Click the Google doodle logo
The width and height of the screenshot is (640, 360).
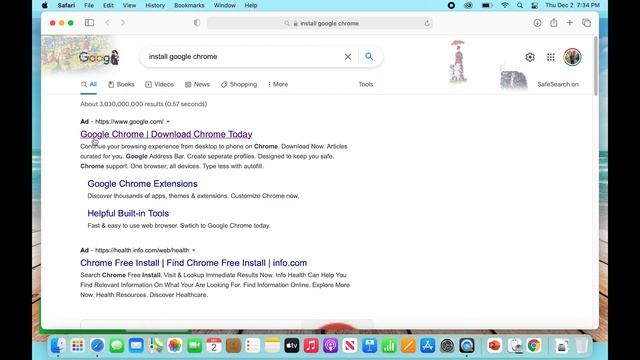(x=99, y=58)
